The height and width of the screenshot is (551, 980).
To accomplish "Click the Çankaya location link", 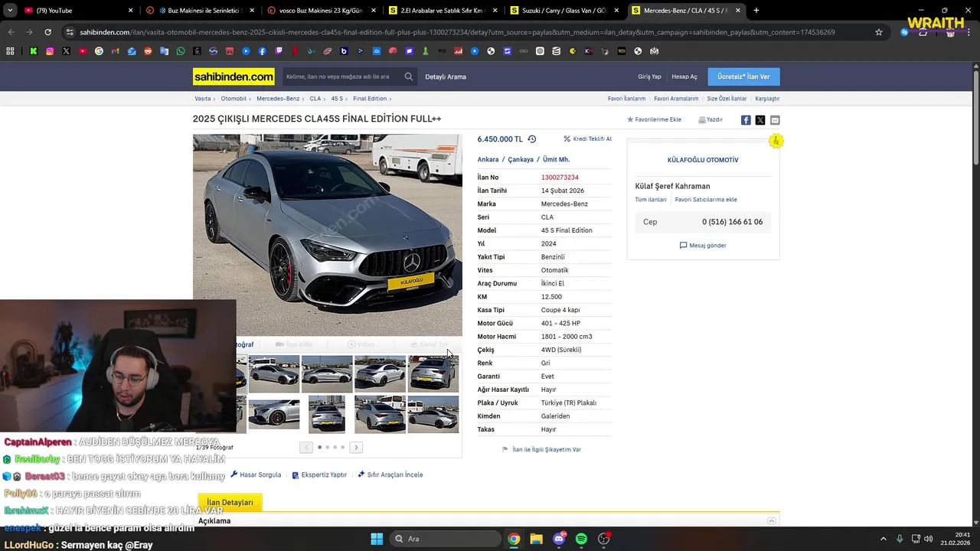I will click(x=521, y=160).
